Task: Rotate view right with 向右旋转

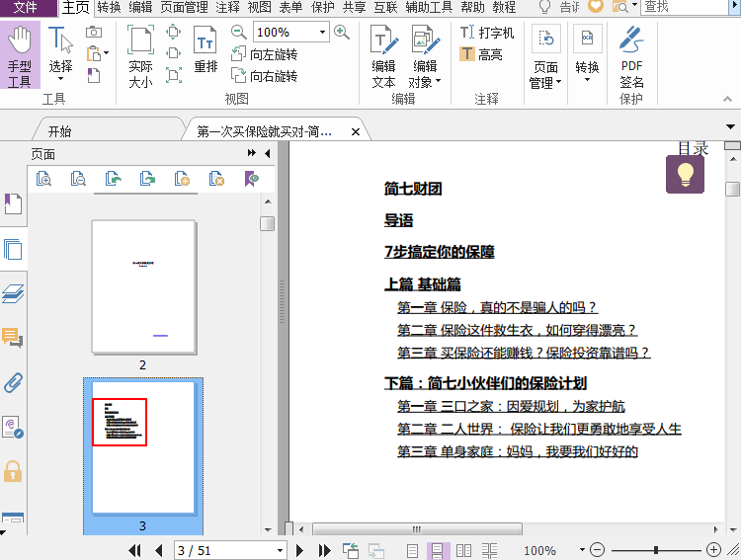Action: [x=265, y=76]
